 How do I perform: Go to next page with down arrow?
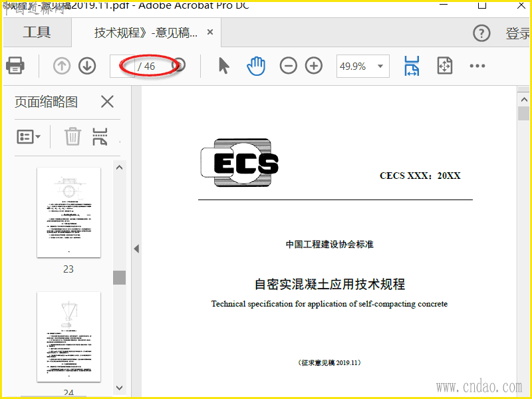[87, 66]
